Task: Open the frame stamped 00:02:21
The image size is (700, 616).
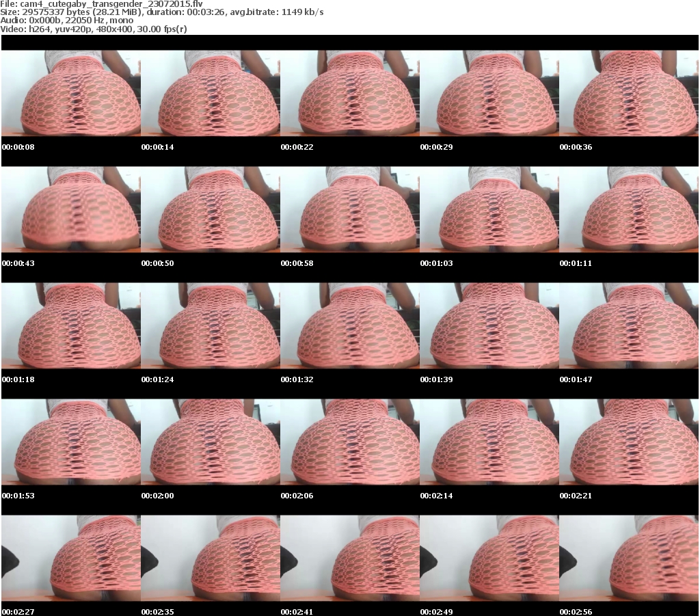Action: [x=629, y=442]
